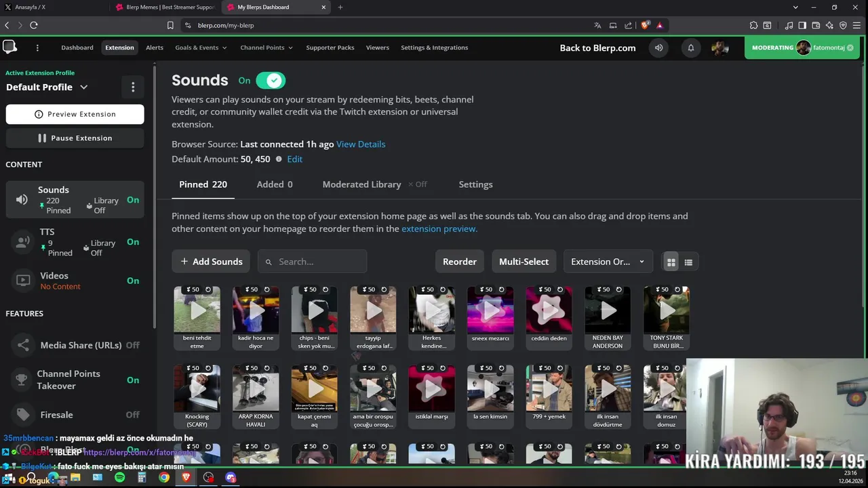
Task: Toggle Videos On in the sidebar
Action: click(133, 281)
